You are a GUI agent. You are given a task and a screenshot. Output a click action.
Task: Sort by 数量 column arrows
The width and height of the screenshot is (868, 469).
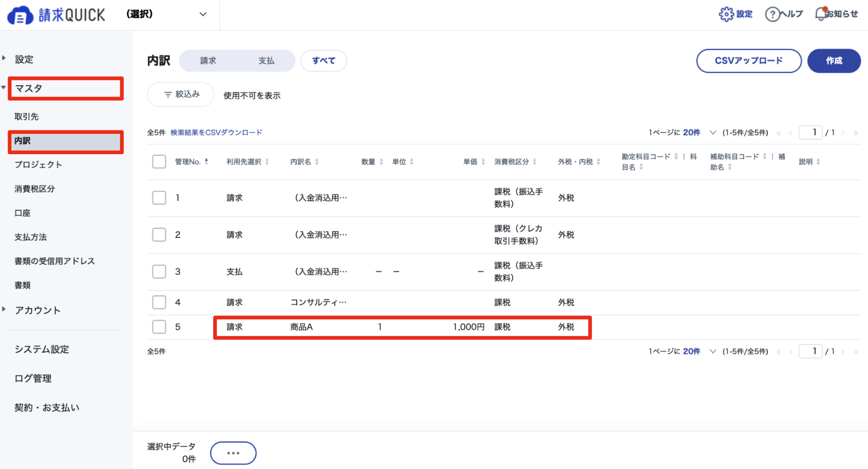(381, 162)
